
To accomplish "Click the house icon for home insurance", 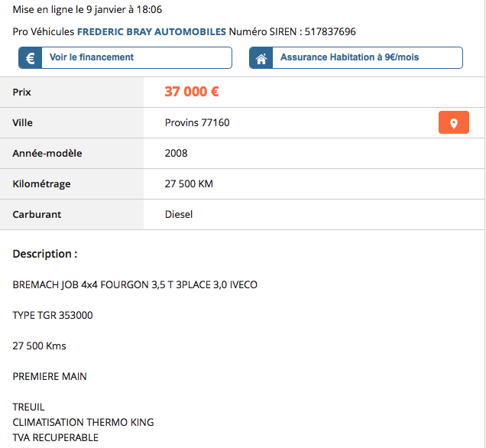I will [261, 58].
